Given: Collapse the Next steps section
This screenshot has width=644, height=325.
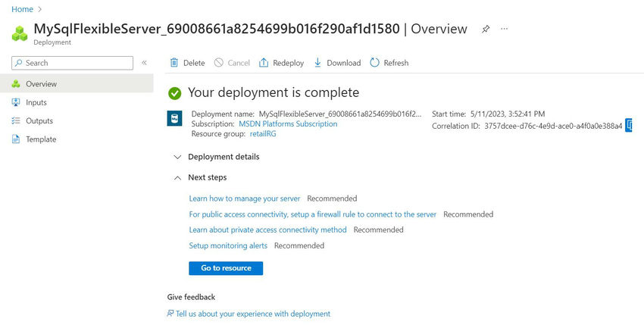Looking at the screenshot, I should click(177, 177).
